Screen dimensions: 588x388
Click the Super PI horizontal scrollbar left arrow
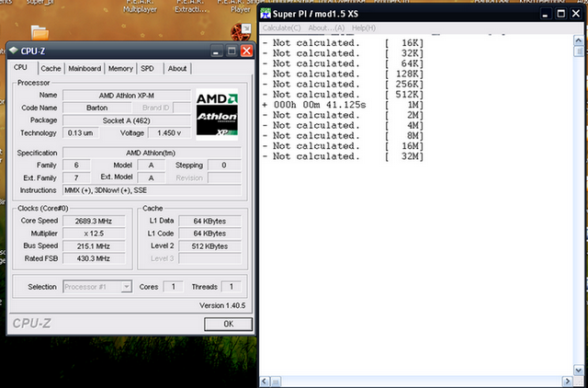pyautogui.click(x=265, y=382)
